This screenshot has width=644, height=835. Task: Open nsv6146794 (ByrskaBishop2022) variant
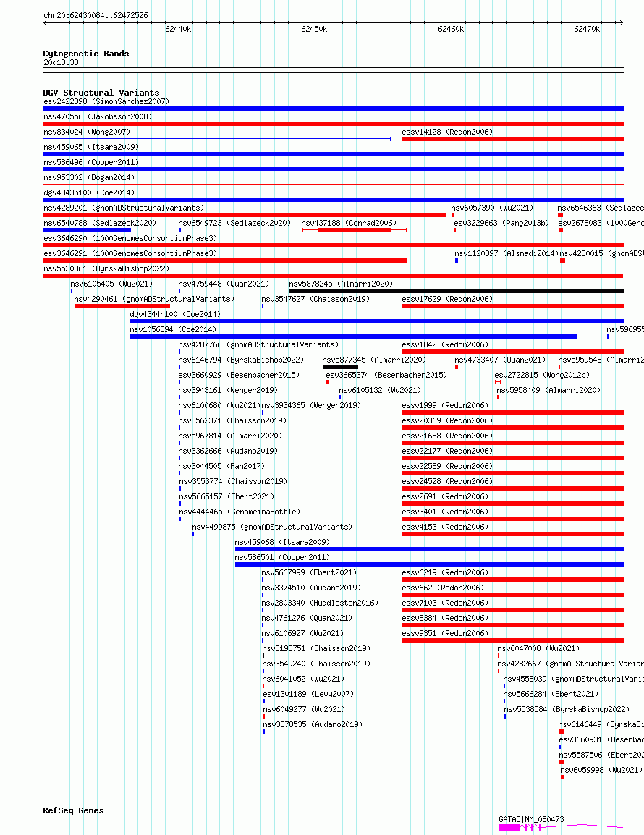point(241,360)
